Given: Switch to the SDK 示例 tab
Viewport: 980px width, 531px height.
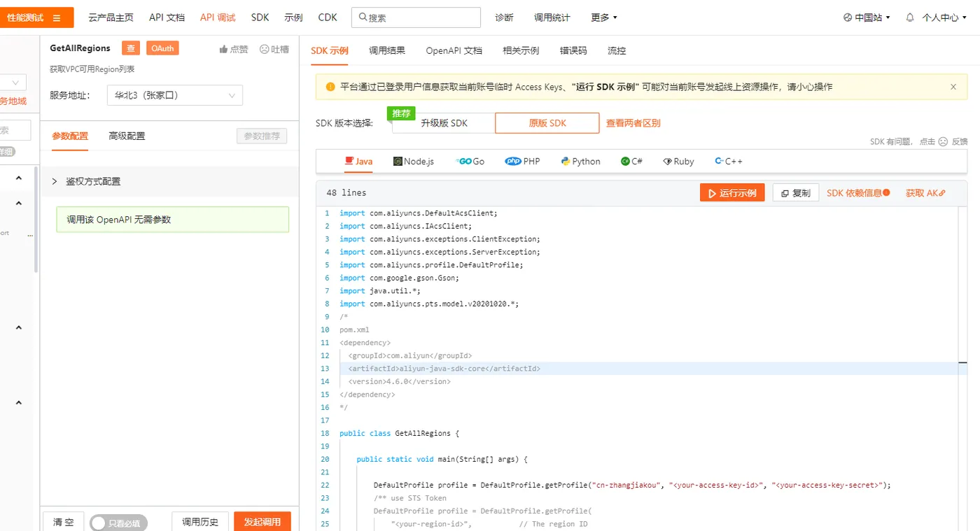Looking at the screenshot, I should 330,50.
